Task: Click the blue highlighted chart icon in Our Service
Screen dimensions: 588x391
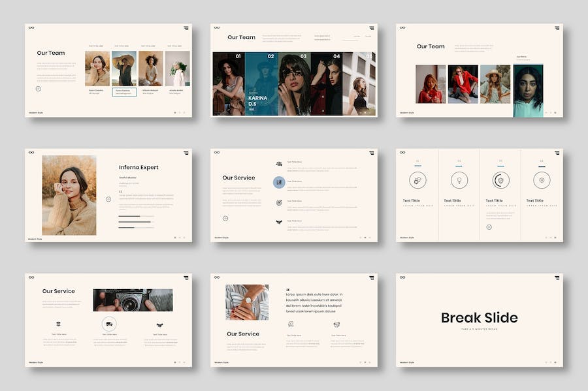Action: point(279,183)
